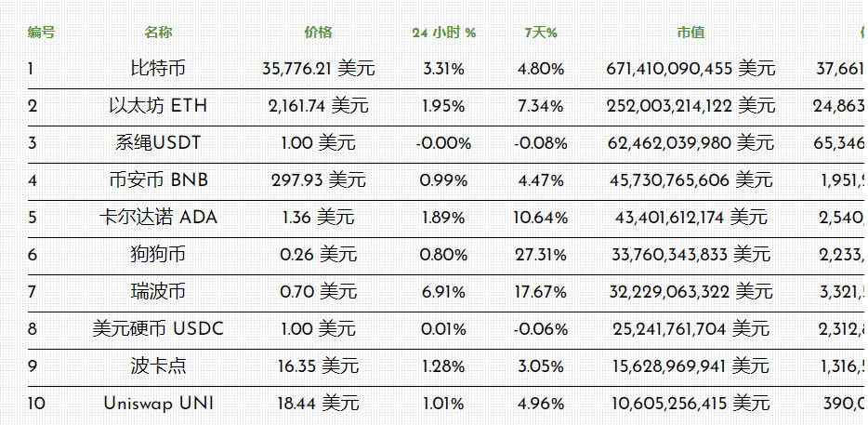Image resolution: width=868 pixels, height=425 pixels.
Task: Select the 泰达币USDT name
Action: pyautogui.click(x=158, y=143)
